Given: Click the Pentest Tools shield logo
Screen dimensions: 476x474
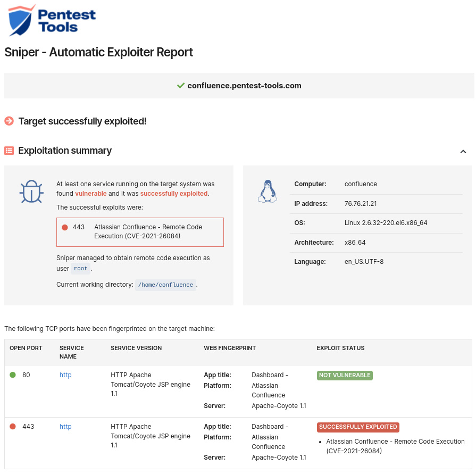Looking at the screenshot, I should point(22,20).
